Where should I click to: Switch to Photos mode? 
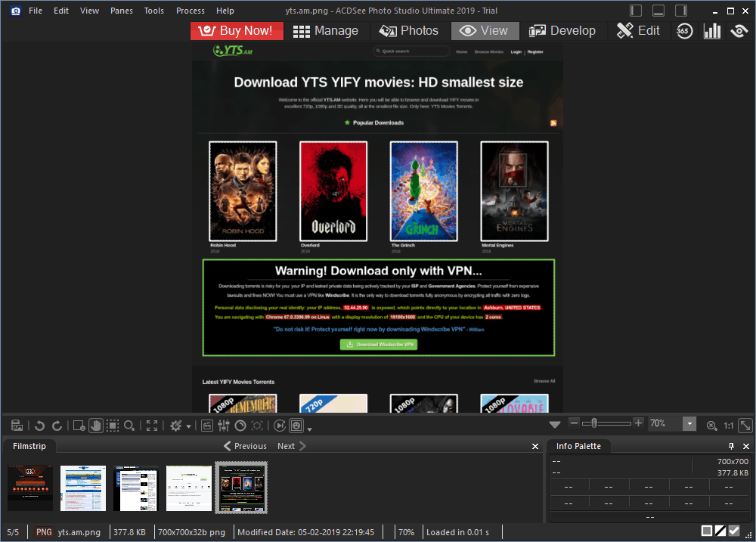click(x=408, y=31)
